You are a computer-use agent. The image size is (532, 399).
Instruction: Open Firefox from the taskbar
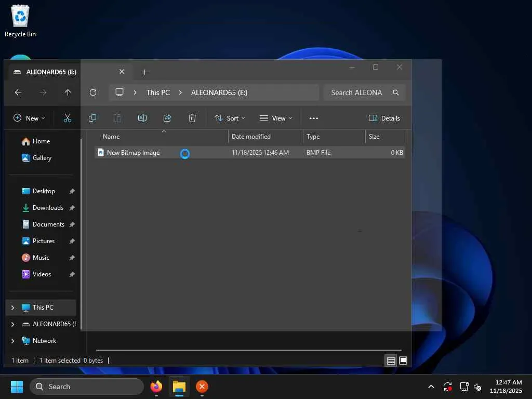click(156, 387)
